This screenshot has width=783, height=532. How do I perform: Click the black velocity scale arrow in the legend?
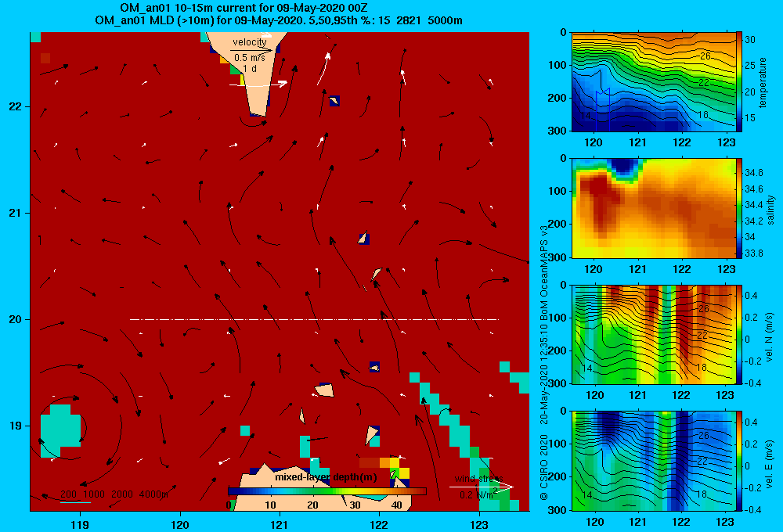click(252, 50)
